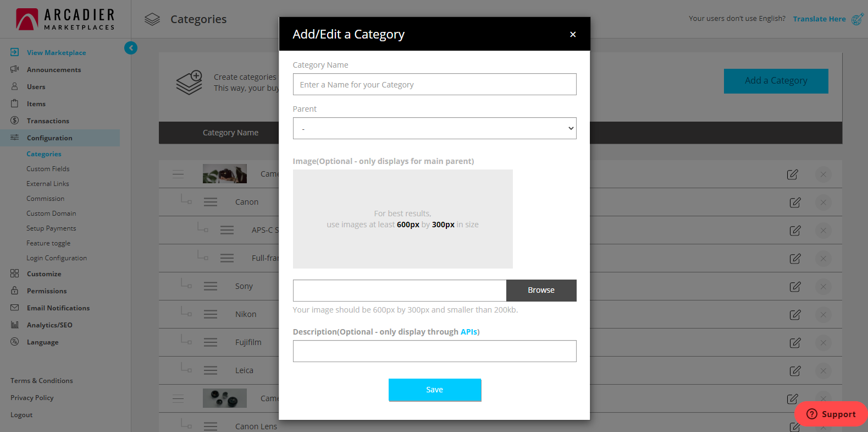Open Setup Payments
The width and height of the screenshot is (868, 432).
(51, 228)
